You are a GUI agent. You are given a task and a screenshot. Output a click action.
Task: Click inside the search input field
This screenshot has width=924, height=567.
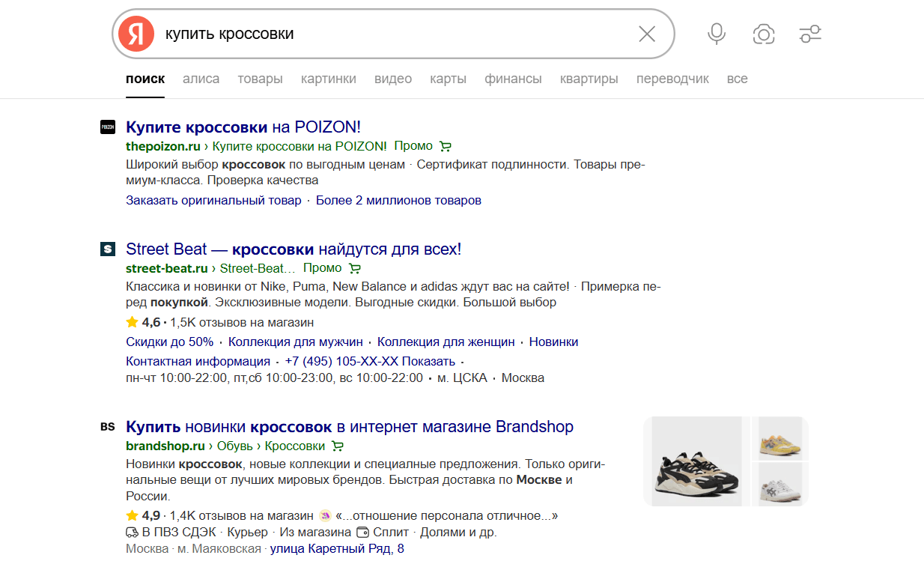click(389, 34)
